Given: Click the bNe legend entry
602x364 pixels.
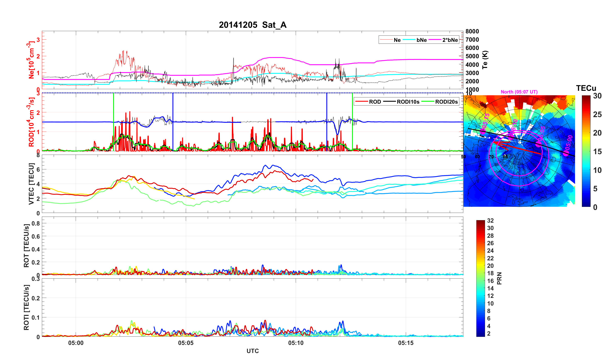Looking at the screenshot, I should 421,40.
